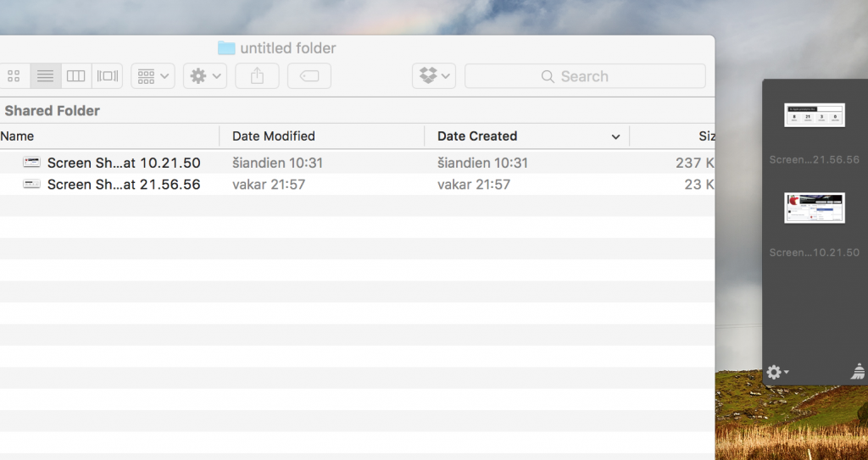Select file Screen Sh...at 21.56.56
868x460 pixels.
tap(124, 185)
